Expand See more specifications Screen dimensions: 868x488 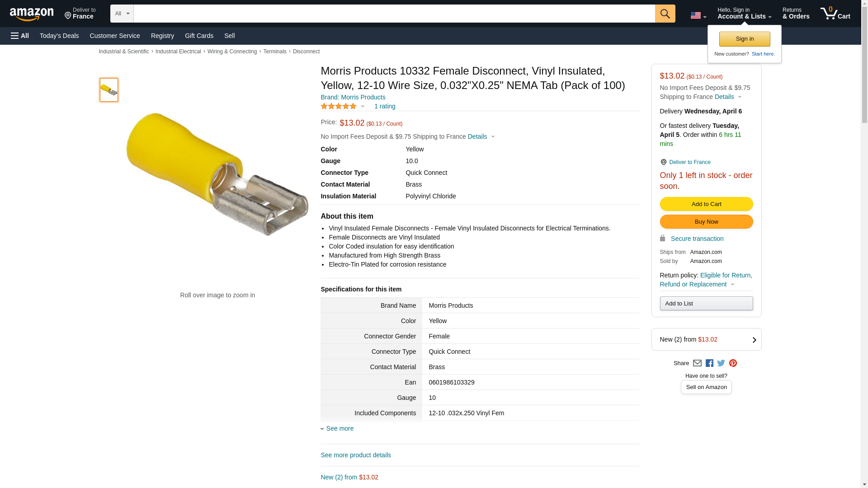(340, 428)
